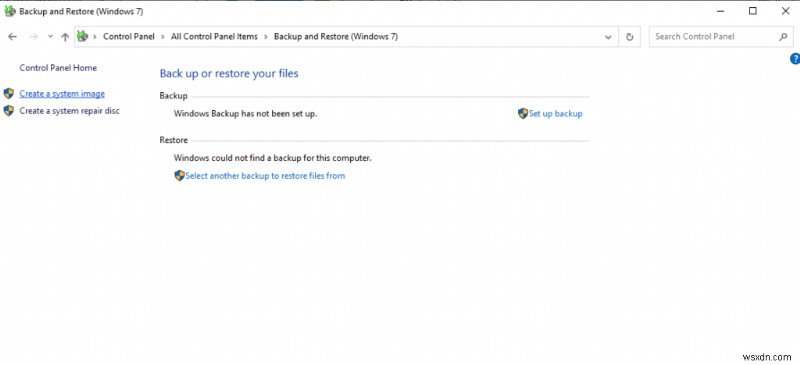Click Set up backup link
Screen dimensions: 800x365
click(x=556, y=114)
